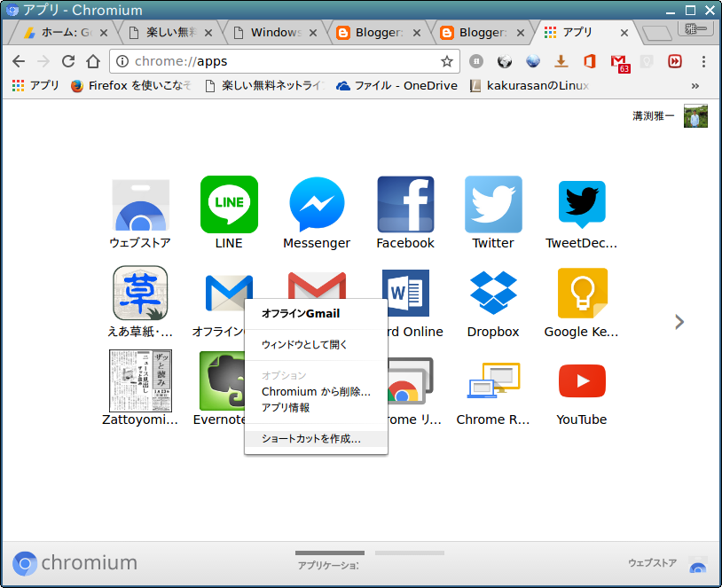Select the アプリケーション page indicator
722x588 pixels.
click(330, 560)
